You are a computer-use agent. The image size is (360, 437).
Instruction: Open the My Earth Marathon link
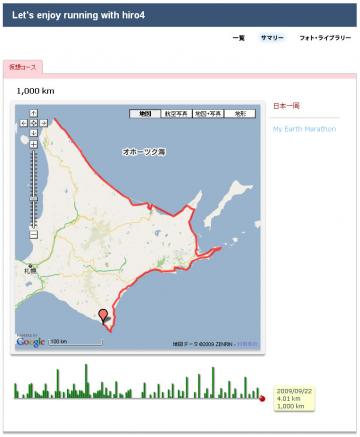pyautogui.click(x=304, y=129)
